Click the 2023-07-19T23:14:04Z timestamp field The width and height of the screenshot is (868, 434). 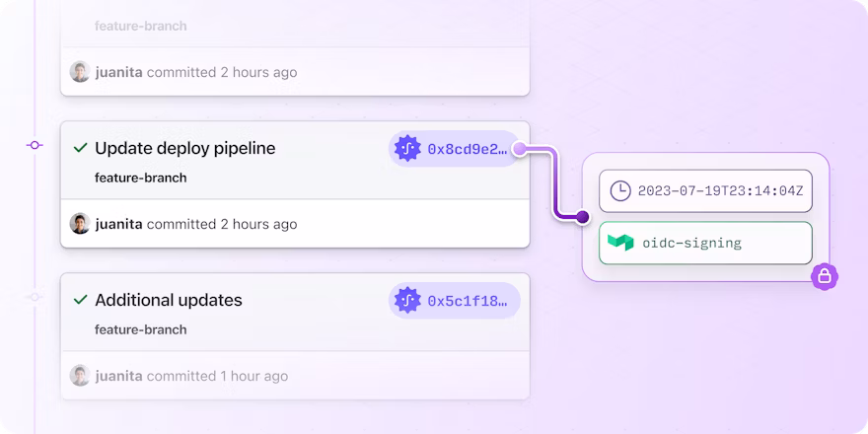tap(705, 190)
